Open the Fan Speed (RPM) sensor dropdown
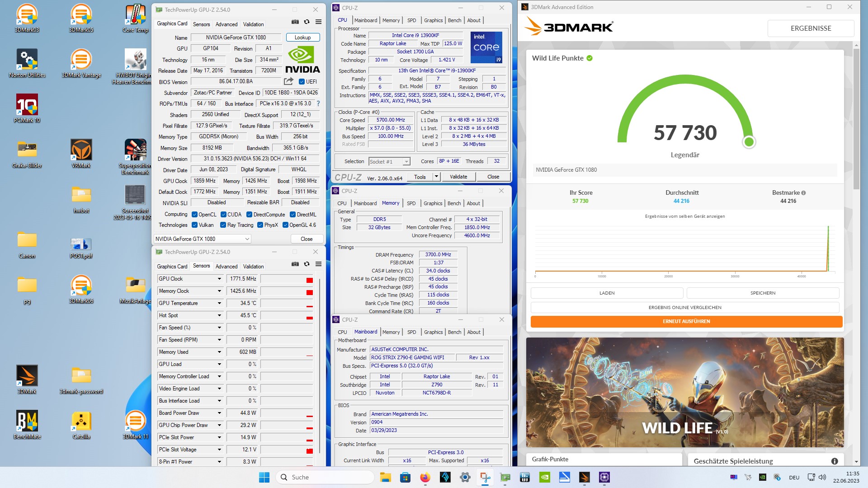 click(220, 340)
